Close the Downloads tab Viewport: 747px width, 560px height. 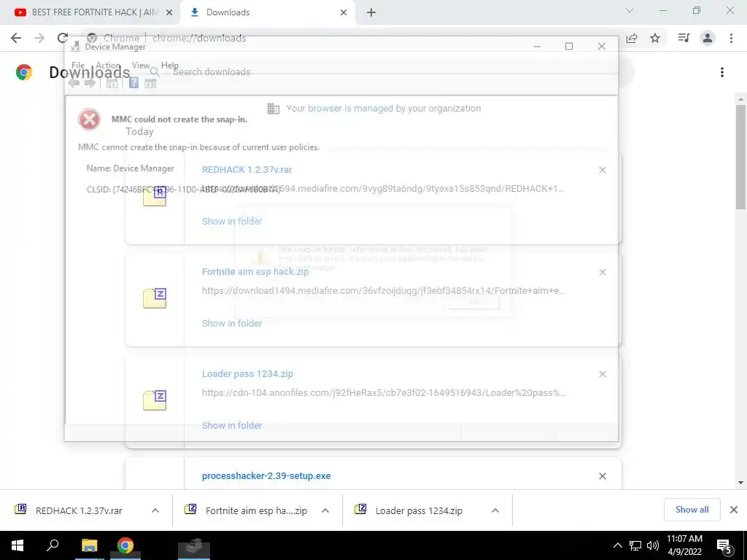click(x=344, y=12)
